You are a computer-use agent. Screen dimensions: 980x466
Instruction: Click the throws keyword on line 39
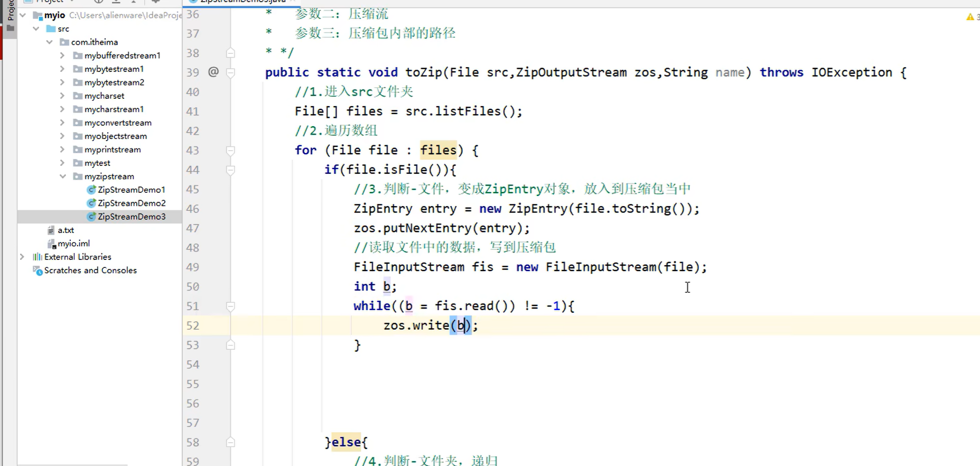pos(781,72)
